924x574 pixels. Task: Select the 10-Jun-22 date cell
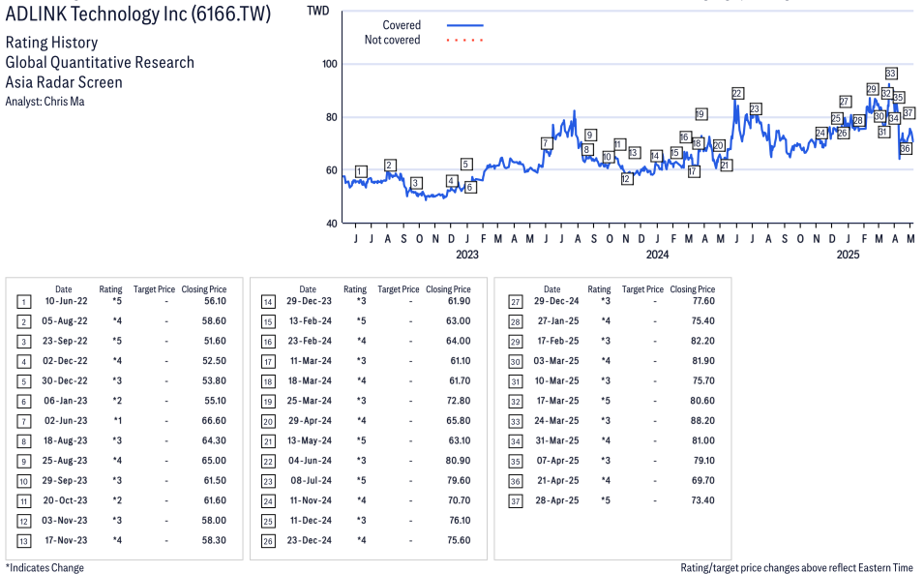tap(66, 301)
